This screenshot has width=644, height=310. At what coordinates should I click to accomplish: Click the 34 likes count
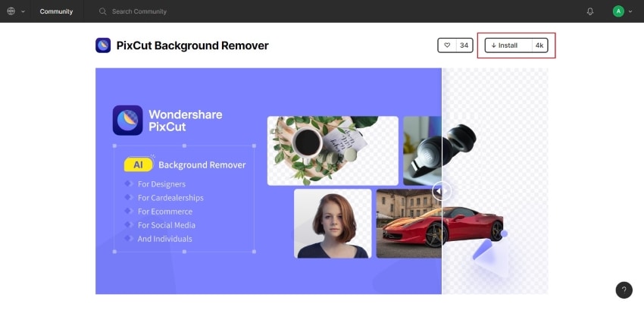click(464, 45)
